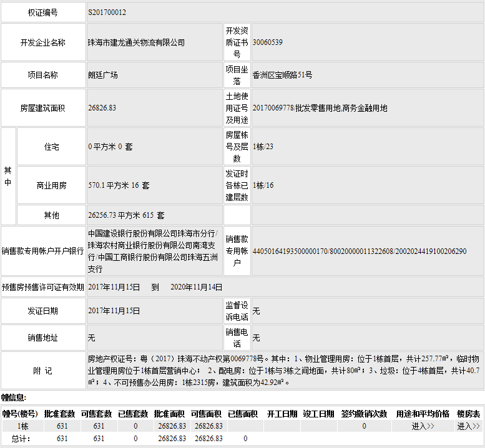Select developer name 珠海市建龙通关物流有限公司
The height and width of the screenshot is (448, 485).
click(137, 42)
